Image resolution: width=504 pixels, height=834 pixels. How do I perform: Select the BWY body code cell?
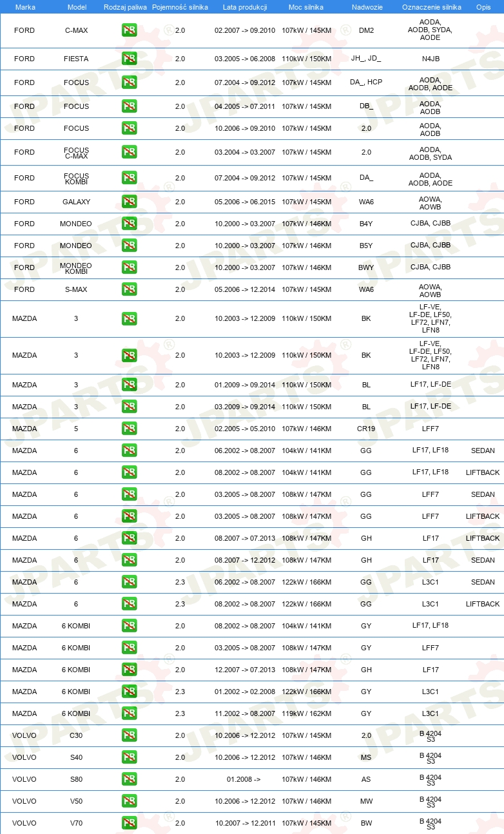point(366,267)
